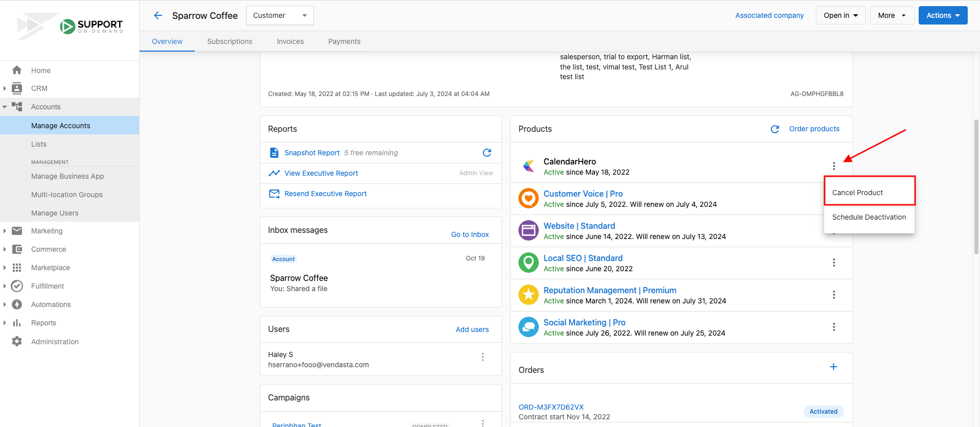The height and width of the screenshot is (427, 980).
Task: Select Cancel Product from the menu
Action: (x=869, y=193)
